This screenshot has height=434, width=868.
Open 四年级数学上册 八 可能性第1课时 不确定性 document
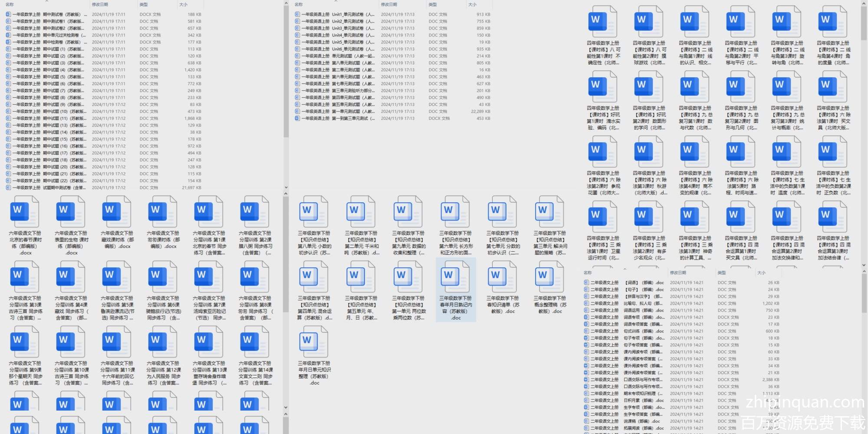(x=602, y=22)
